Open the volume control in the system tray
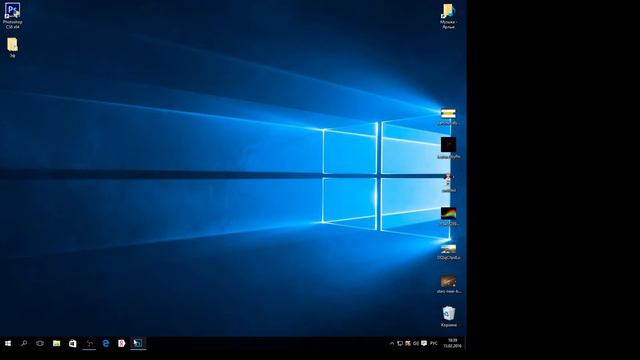 (416, 344)
